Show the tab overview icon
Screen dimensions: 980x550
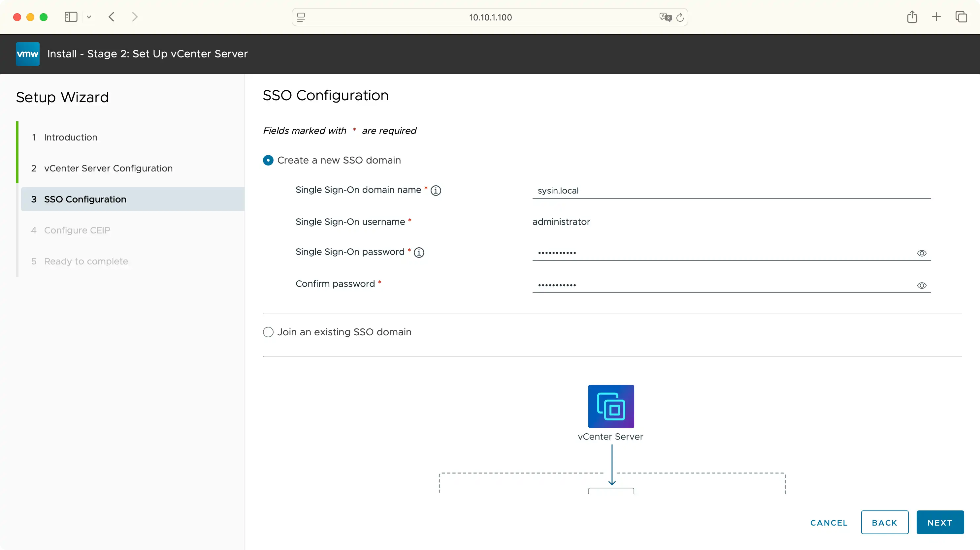coord(961,17)
